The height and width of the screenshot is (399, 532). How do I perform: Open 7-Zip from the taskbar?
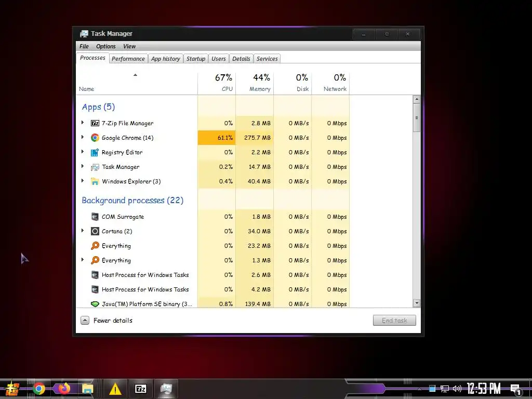pos(140,389)
